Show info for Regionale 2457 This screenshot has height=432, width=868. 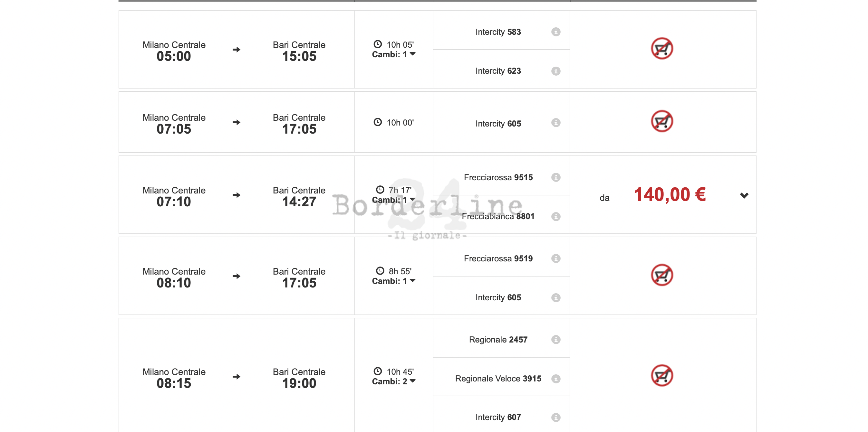[556, 340]
